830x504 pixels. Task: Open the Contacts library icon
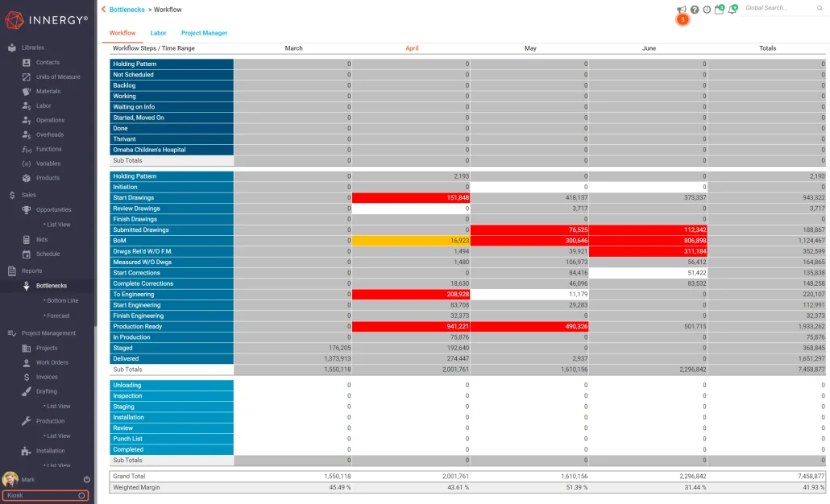coord(26,63)
